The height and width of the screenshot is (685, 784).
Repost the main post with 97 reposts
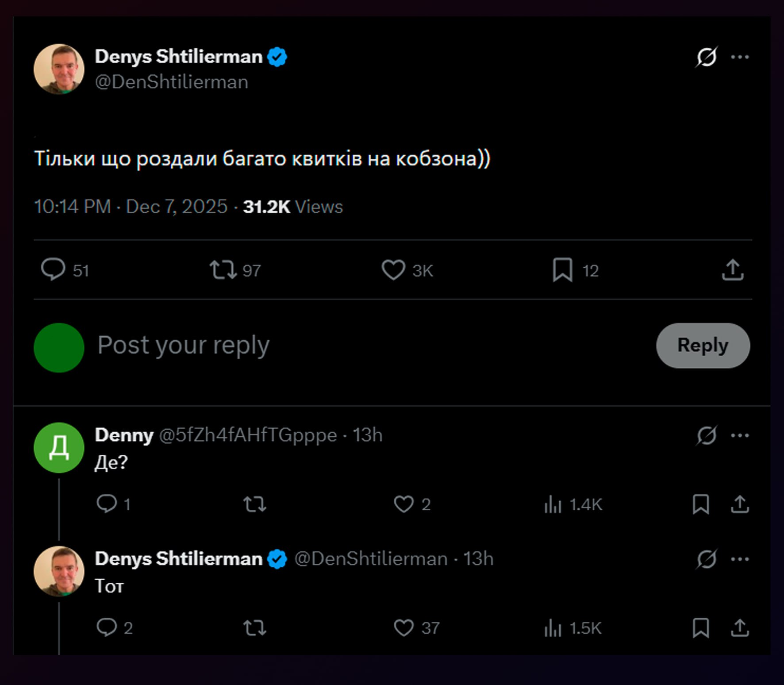[x=223, y=270]
